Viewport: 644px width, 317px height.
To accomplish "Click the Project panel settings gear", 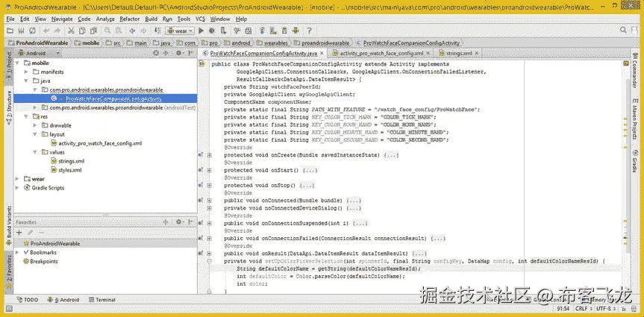I will pos(178,53).
